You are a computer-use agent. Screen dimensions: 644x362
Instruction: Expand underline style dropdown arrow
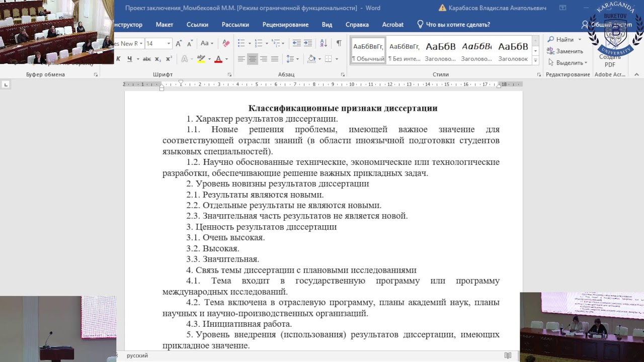pos(137,59)
